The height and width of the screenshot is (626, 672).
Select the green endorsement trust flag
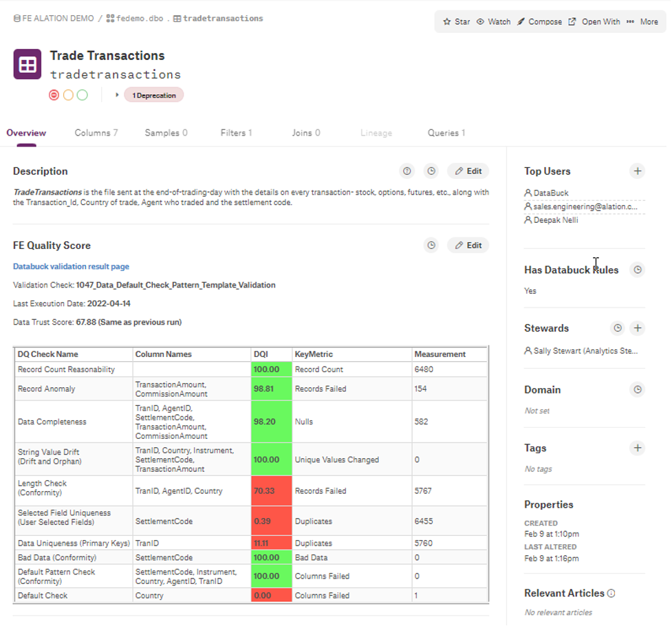(x=83, y=95)
